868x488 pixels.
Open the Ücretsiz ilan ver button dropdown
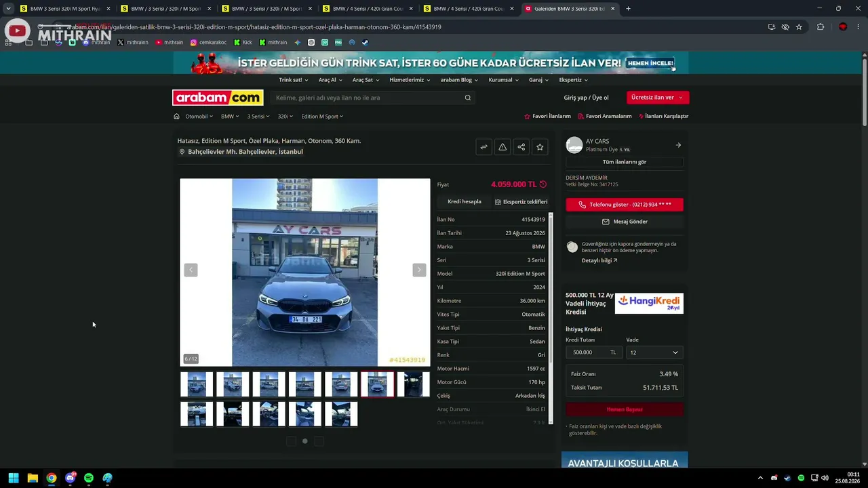(658, 98)
